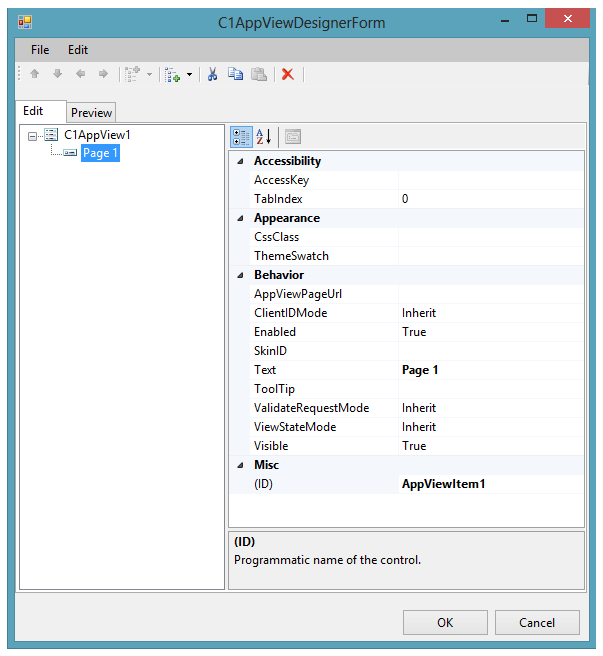Click the AppViewPageUrl value field
Screen dimensions: 603x656
pyautogui.click(x=491, y=294)
